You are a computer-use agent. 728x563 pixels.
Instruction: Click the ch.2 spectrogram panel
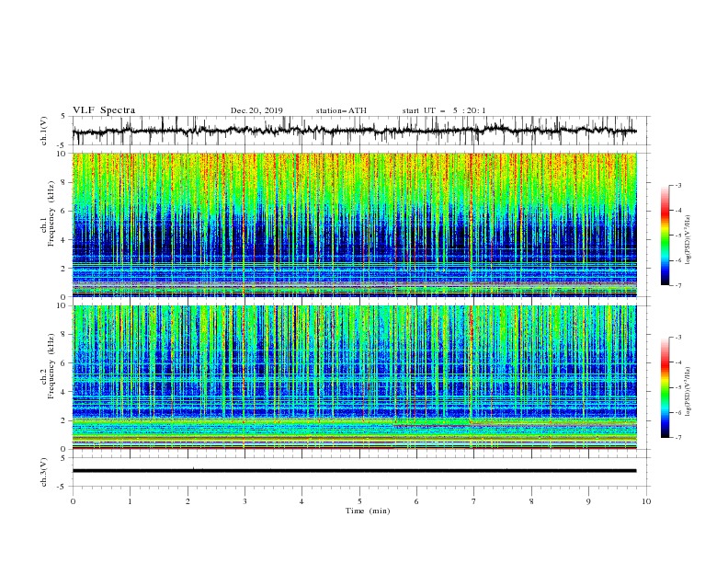[x=354, y=377]
